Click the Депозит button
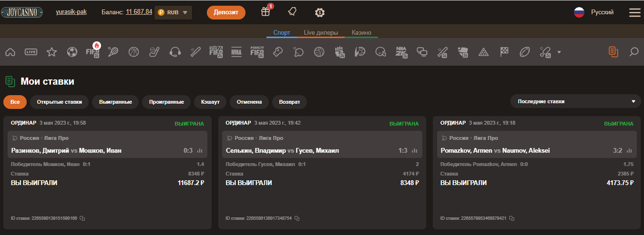Screen dimensions: 644x235 [226, 12]
